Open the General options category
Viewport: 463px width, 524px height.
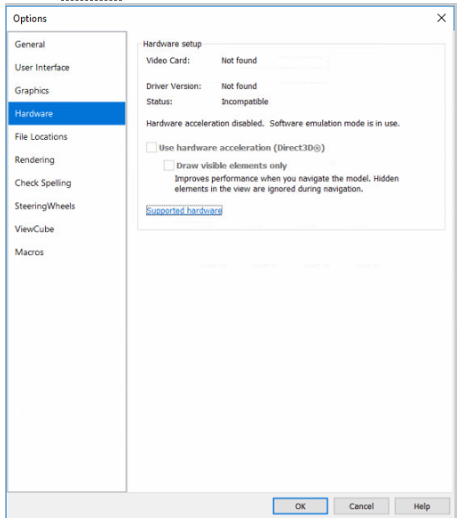pyautogui.click(x=67, y=44)
